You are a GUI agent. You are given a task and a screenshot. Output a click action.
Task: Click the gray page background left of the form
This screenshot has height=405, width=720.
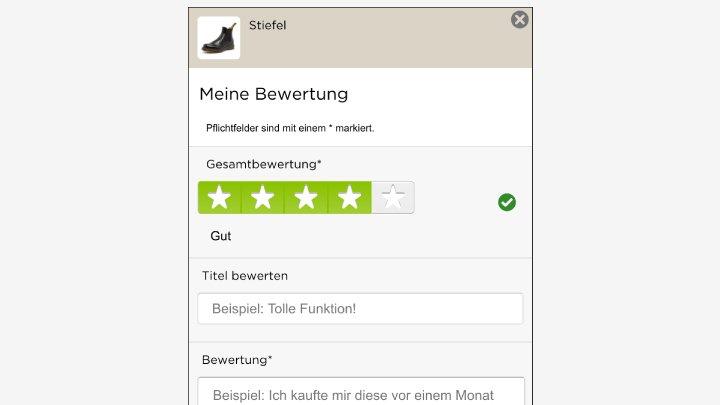pyautogui.click(x=90, y=200)
